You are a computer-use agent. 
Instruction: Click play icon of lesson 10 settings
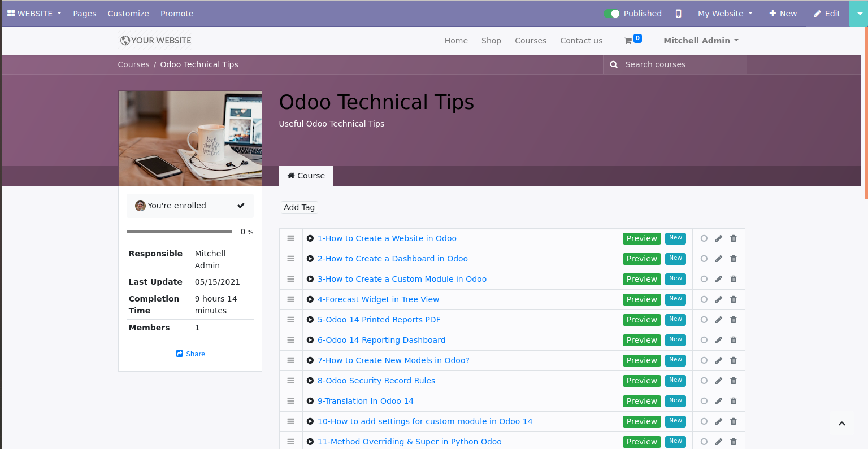(x=310, y=421)
